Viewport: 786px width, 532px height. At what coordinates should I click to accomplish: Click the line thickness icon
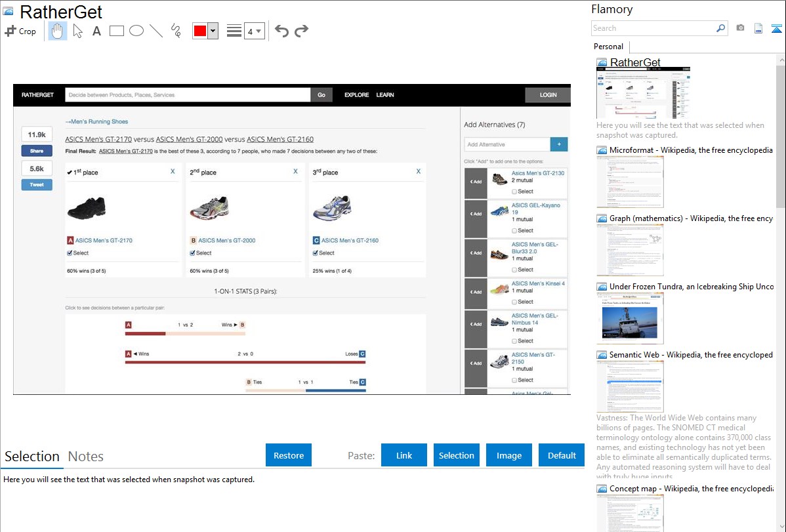234,31
